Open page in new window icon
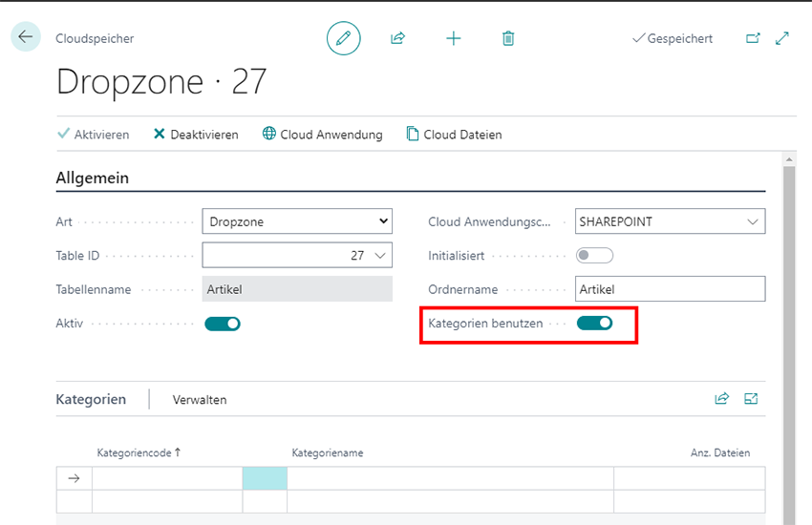 [x=753, y=38]
